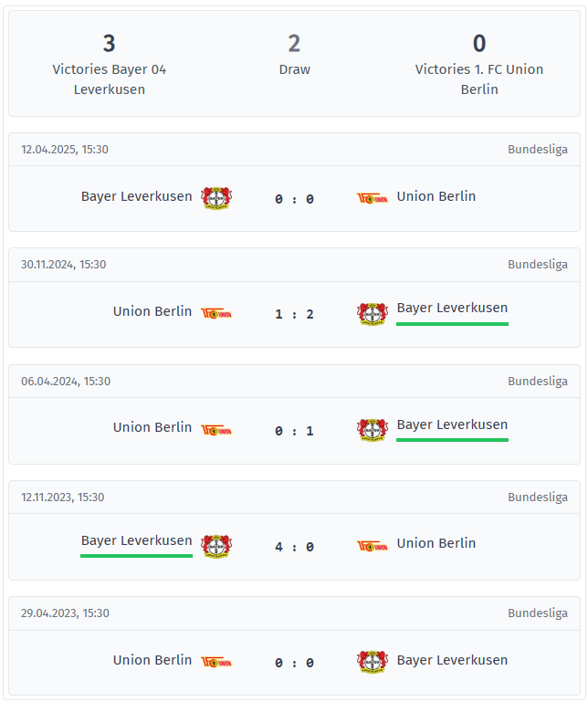Click Union Berlin logo in 29.04.2023 match
This screenshot has height=702, width=588.
(x=216, y=662)
